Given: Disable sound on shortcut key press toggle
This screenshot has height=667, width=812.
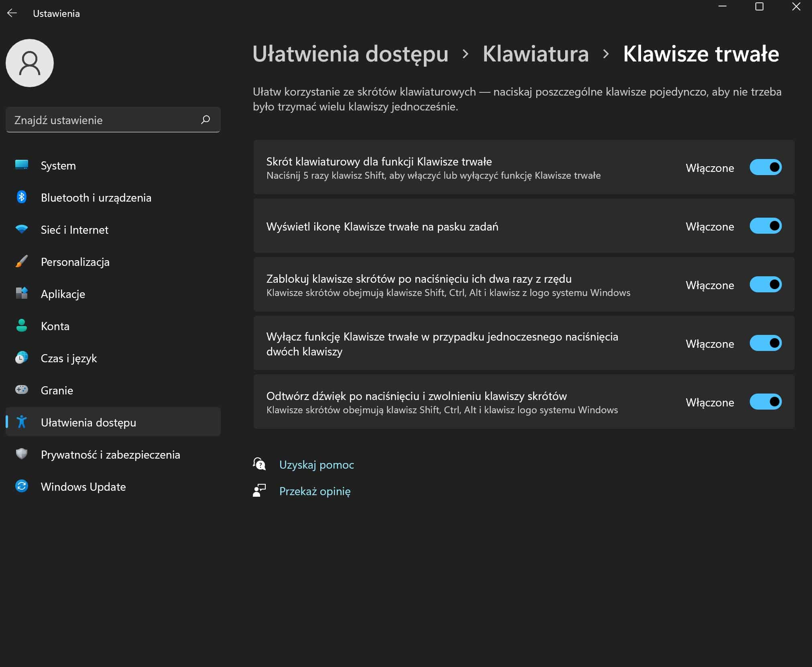Looking at the screenshot, I should (x=765, y=402).
